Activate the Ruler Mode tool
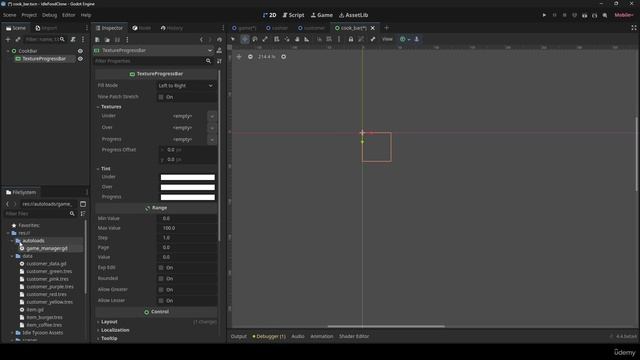 pos(307,39)
